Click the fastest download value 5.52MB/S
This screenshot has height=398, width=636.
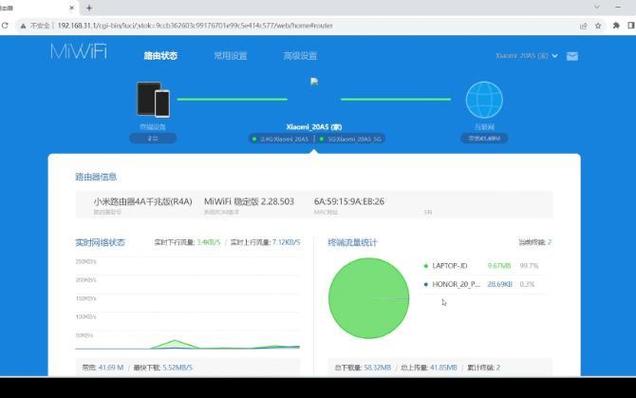[178, 368]
